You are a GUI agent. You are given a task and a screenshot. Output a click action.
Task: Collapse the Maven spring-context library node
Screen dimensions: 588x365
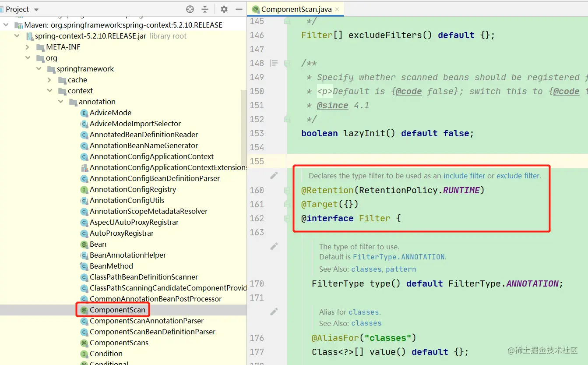click(6, 25)
